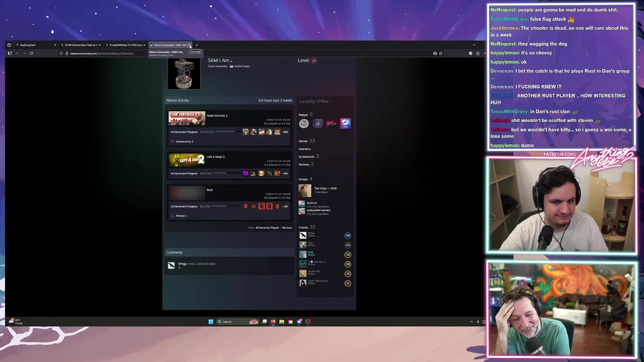Viewport: 644px width, 362px height.
Task: Open Games 33 link
Action: tap(306, 141)
